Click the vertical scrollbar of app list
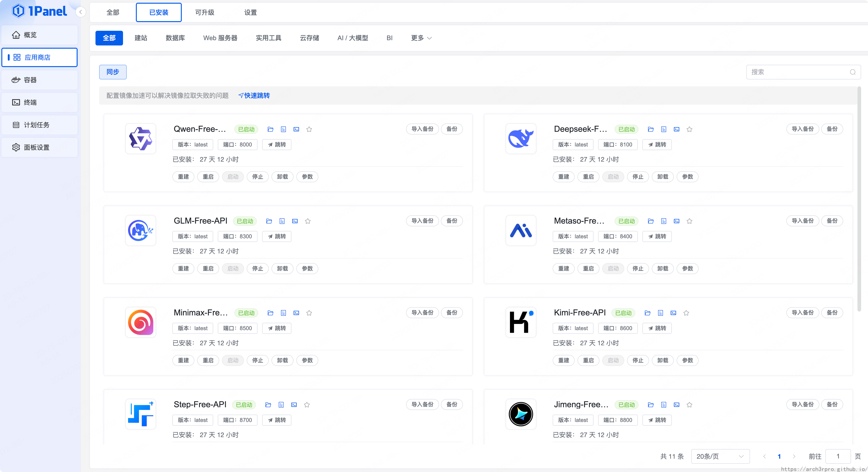The width and height of the screenshot is (868, 472). coord(859,202)
